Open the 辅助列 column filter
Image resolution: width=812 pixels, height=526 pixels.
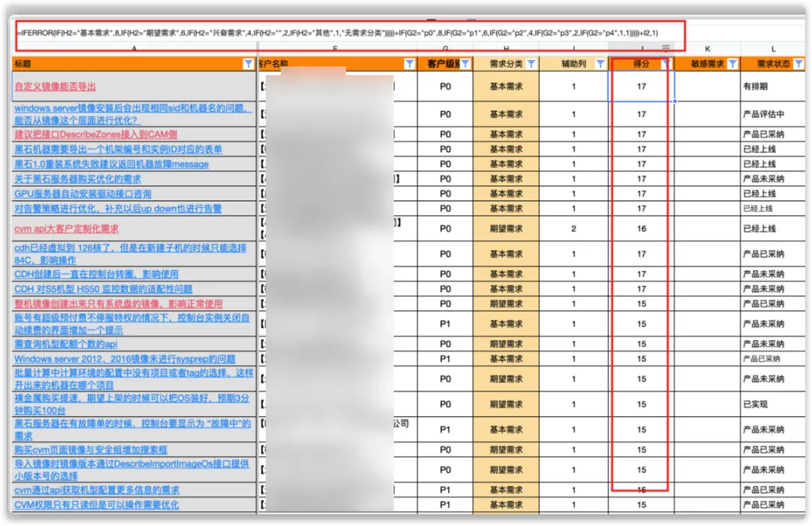point(600,64)
